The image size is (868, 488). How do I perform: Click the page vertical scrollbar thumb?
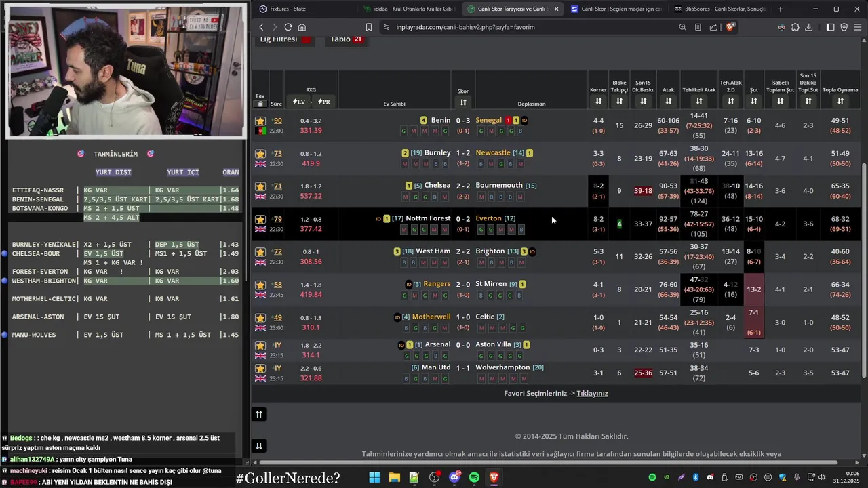(864, 270)
